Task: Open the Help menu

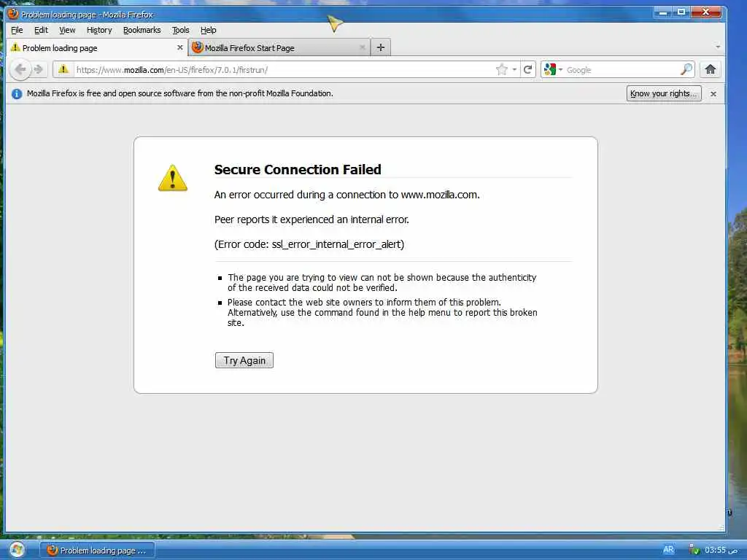Action: click(x=208, y=30)
